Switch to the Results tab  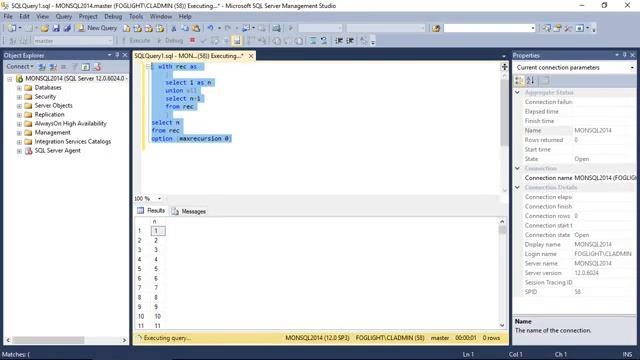pos(151,211)
